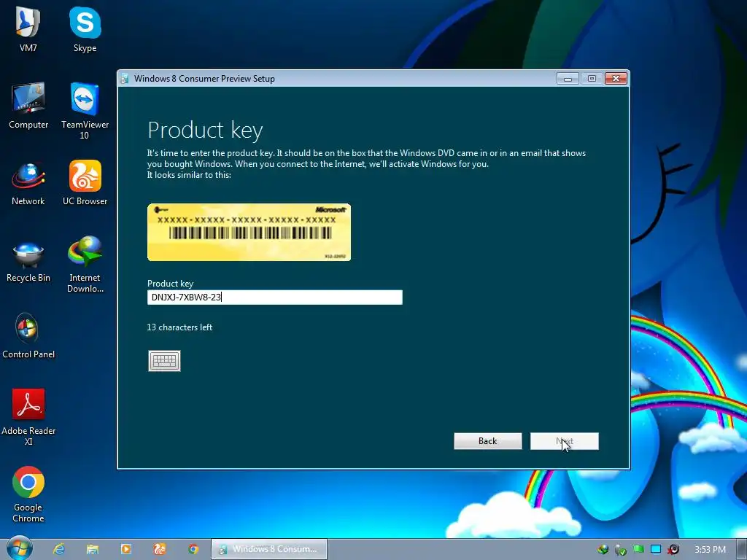Screen dimensions: 747x560
Task: Open Internet Explorer from the taskbar
Action: (59, 549)
